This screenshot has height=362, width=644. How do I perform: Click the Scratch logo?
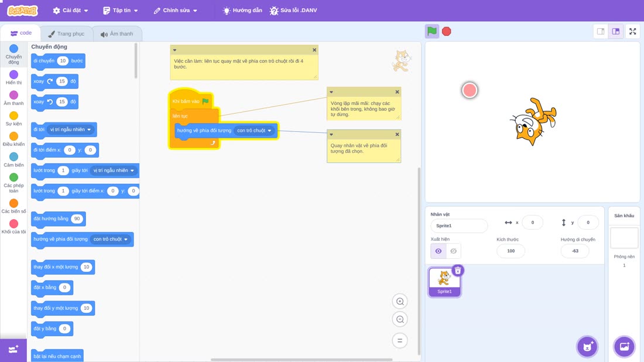click(23, 11)
